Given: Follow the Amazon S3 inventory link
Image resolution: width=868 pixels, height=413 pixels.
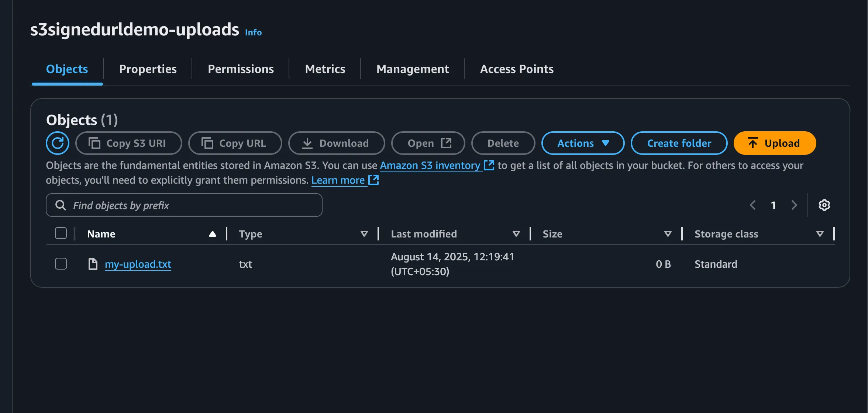Looking at the screenshot, I should tap(430, 165).
